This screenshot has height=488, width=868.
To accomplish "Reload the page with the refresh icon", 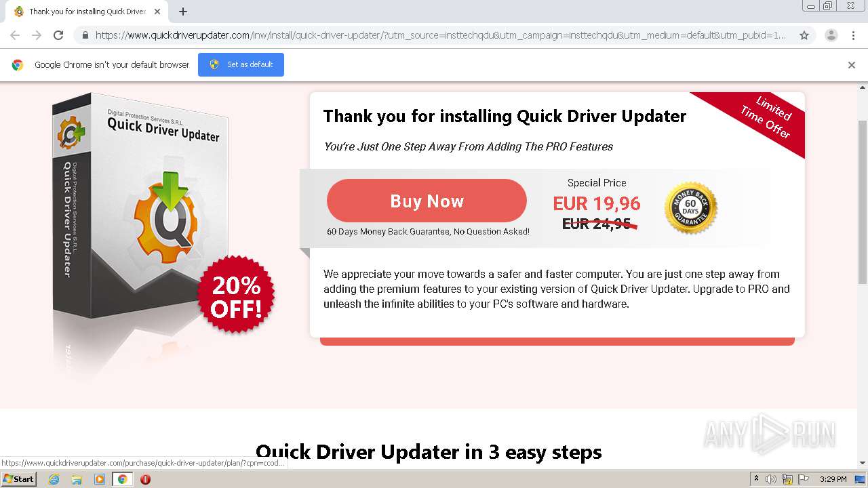I will 58,35.
